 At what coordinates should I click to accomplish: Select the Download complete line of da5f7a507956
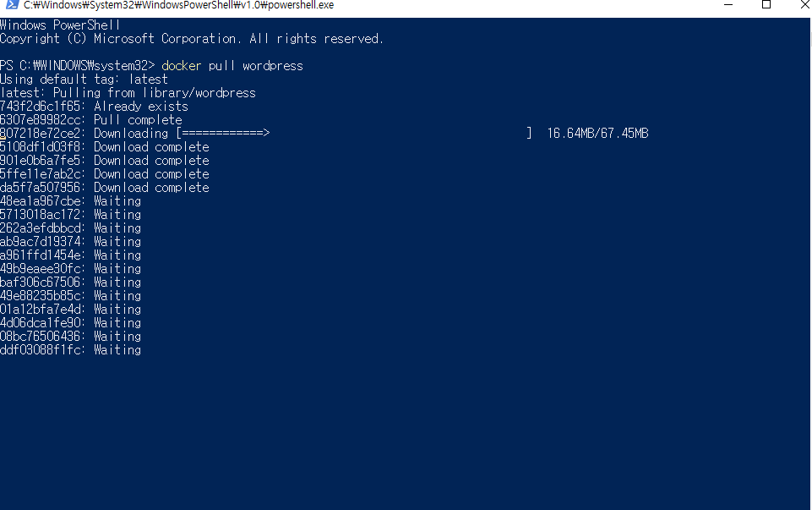(x=152, y=187)
